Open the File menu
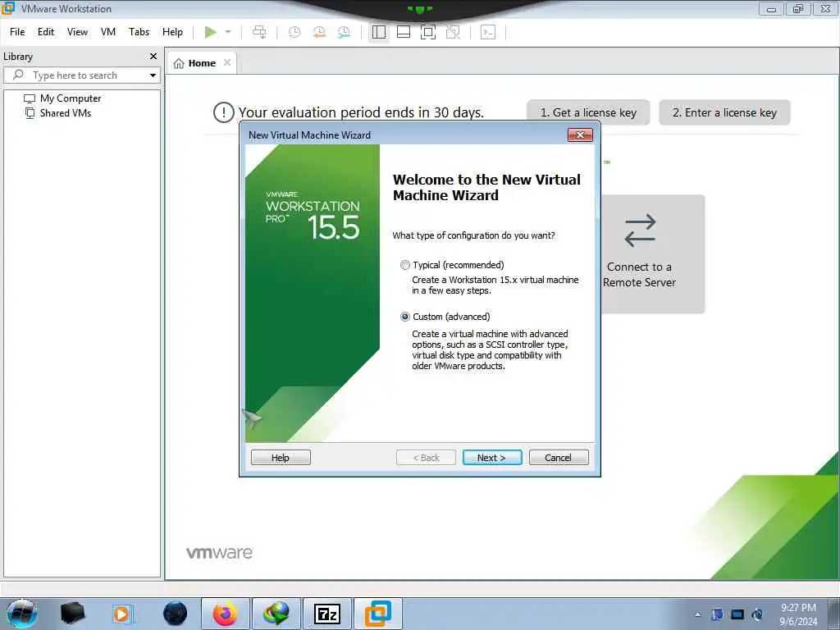840x630 pixels. pos(17,32)
